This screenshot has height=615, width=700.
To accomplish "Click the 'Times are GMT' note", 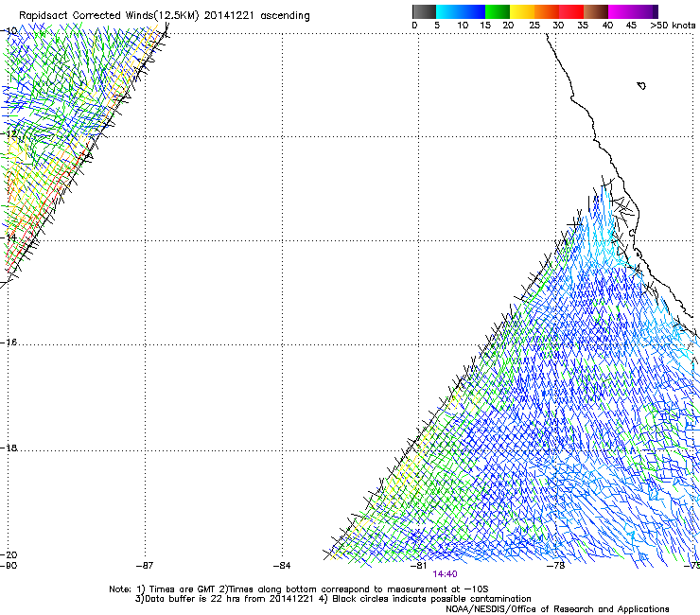I will point(183,589).
